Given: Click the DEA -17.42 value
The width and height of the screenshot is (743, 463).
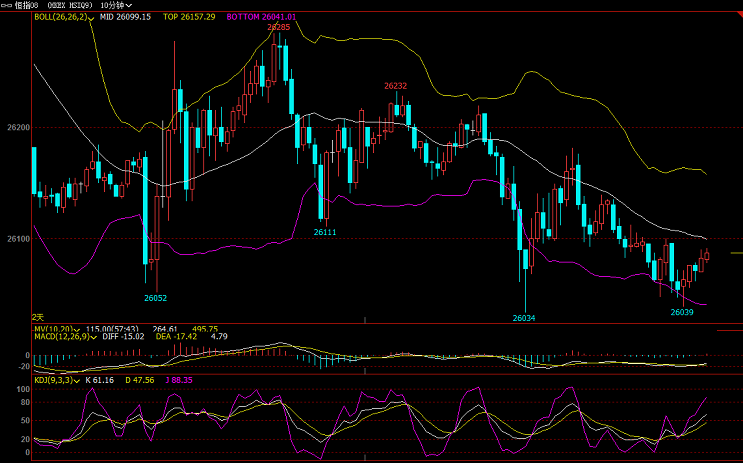Looking at the screenshot, I should pos(176,337).
